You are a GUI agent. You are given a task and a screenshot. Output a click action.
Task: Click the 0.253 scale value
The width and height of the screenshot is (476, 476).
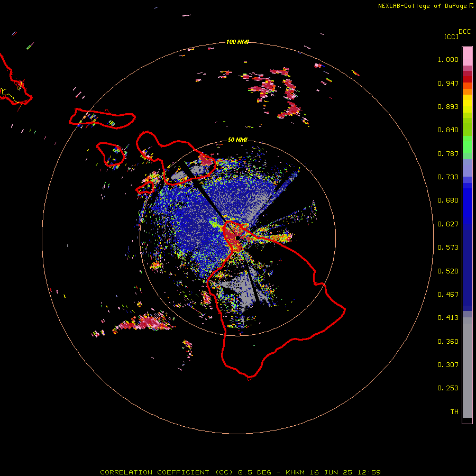tap(448, 388)
